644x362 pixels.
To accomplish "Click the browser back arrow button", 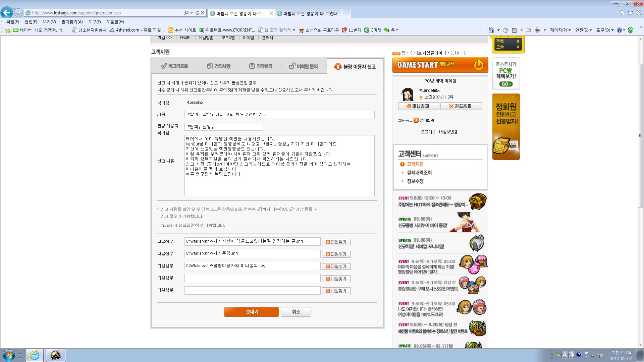I will pos(7,13).
